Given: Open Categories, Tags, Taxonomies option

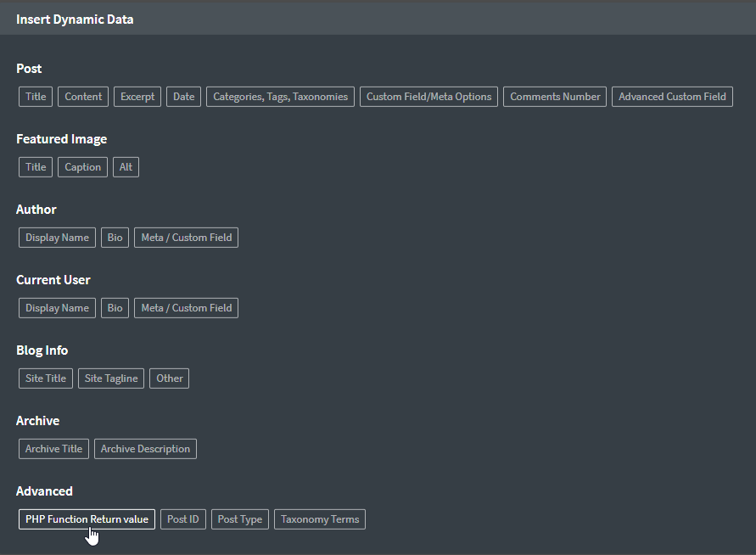Looking at the screenshot, I should pos(280,97).
